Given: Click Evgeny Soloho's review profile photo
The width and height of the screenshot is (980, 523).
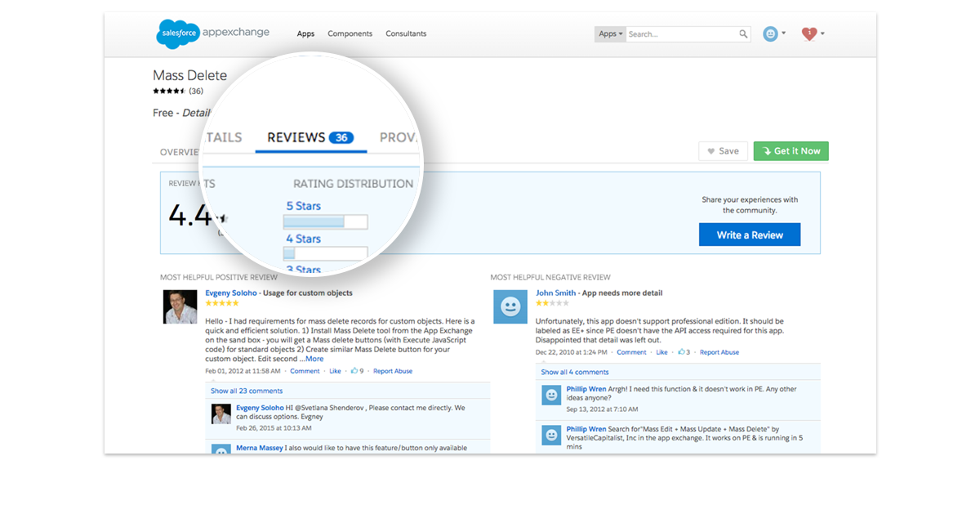Looking at the screenshot, I should tap(180, 306).
